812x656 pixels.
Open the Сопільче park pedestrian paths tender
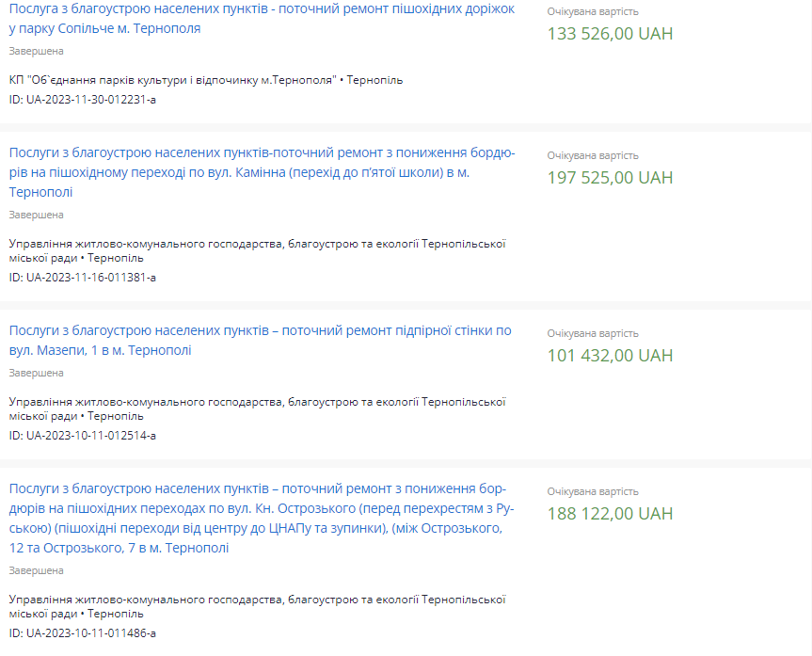[262, 19]
